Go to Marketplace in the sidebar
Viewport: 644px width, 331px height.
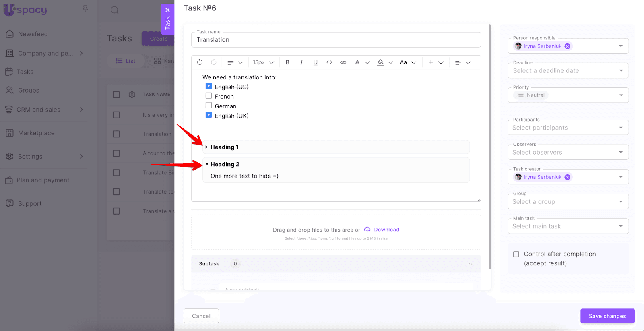tap(36, 133)
